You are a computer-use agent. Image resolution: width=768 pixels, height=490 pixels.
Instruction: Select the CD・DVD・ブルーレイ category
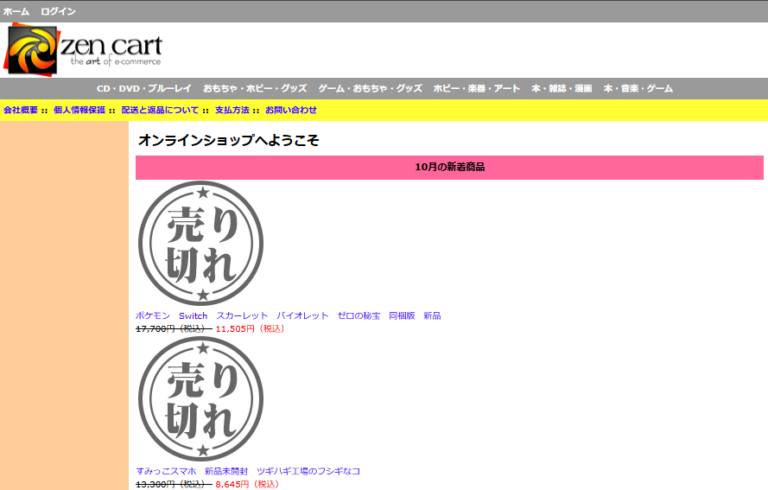click(x=144, y=89)
